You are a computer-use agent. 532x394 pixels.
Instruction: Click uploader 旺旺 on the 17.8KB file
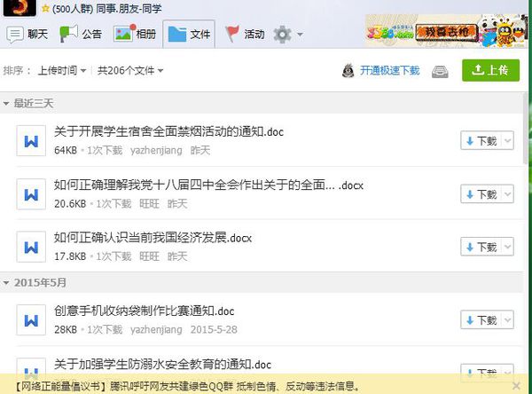pyautogui.click(x=149, y=256)
